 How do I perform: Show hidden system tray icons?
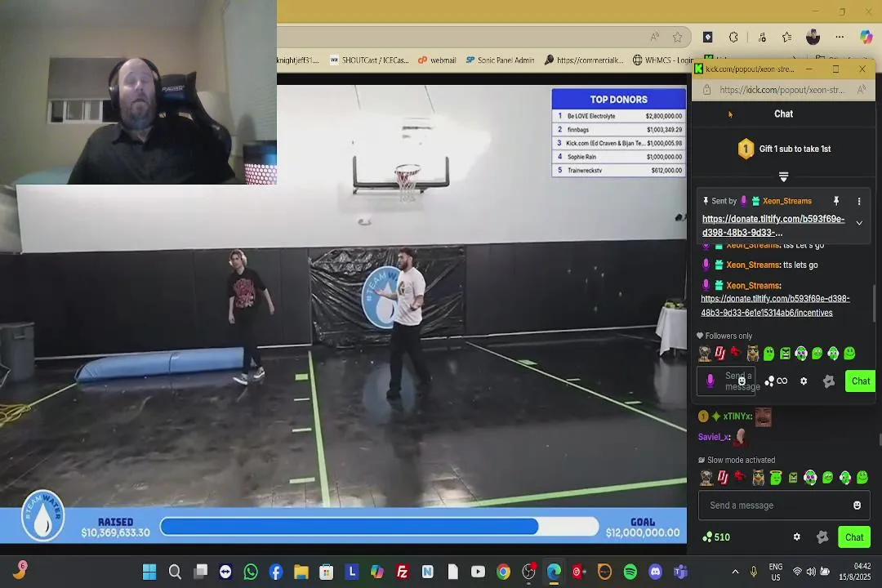coord(735,572)
